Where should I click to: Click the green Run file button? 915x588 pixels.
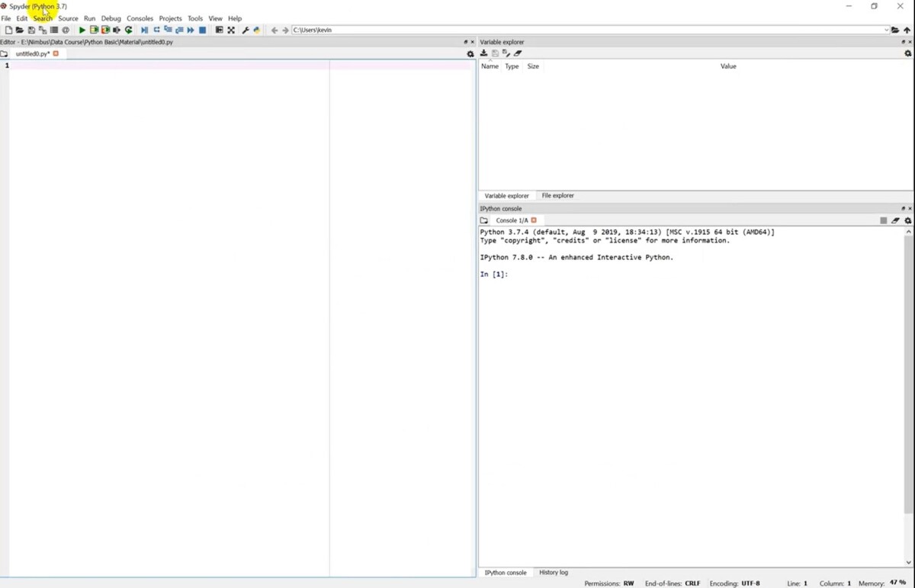pos(82,31)
